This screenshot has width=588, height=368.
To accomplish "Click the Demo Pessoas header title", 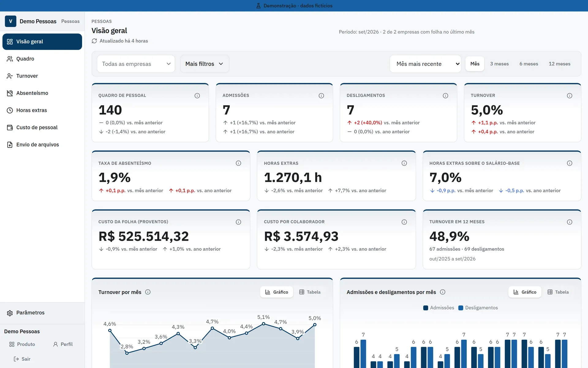I will (x=38, y=21).
